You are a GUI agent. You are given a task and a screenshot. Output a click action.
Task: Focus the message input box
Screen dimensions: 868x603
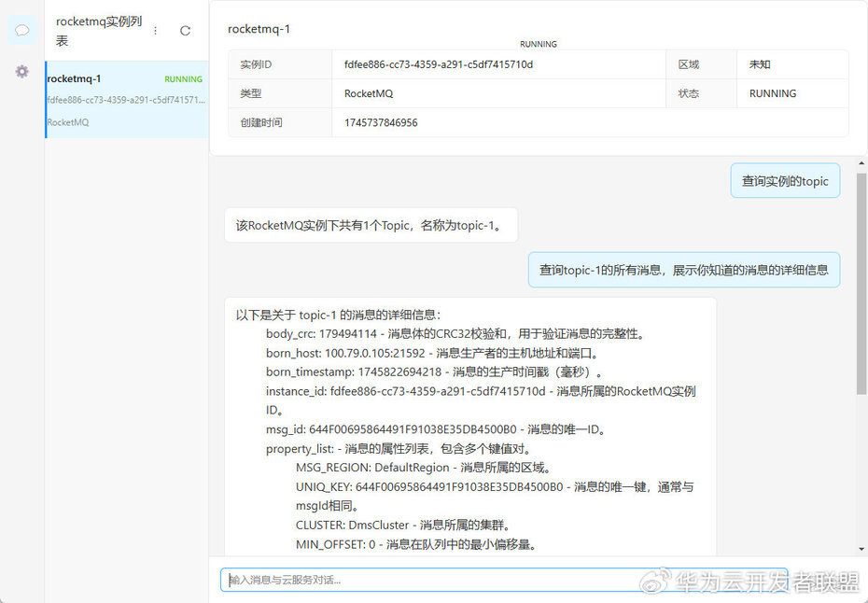coord(504,580)
